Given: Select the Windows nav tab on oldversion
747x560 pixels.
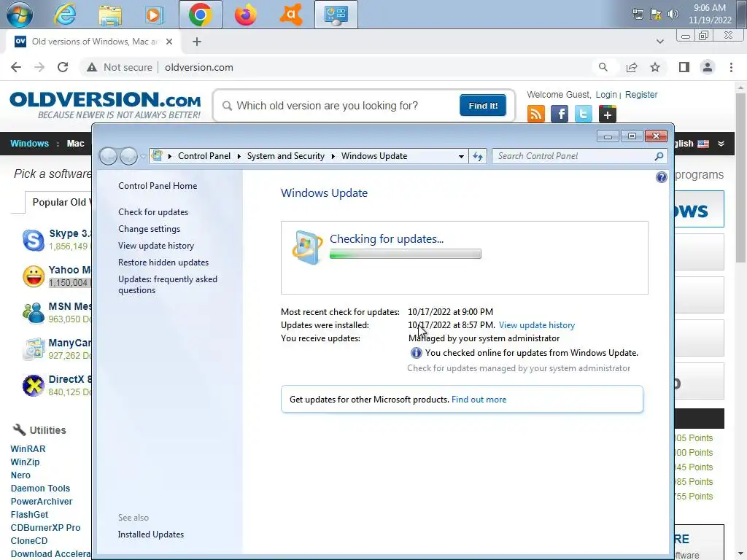Looking at the screenshot, I should 29,144.
